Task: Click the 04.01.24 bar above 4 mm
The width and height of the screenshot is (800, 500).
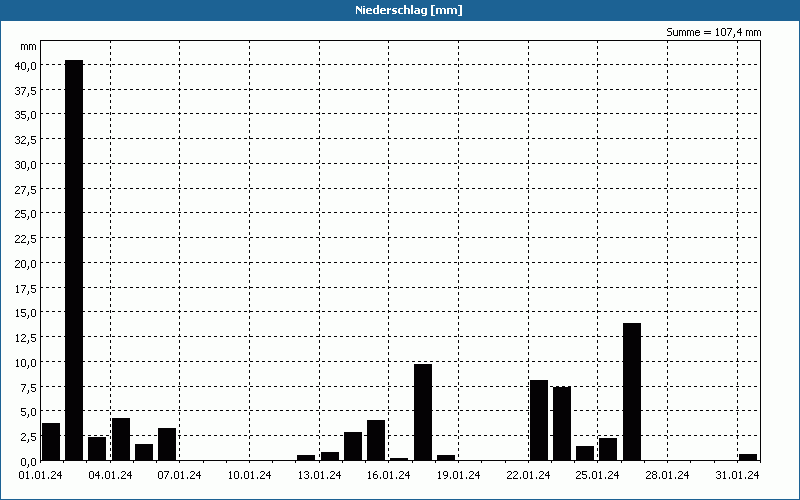Action: [121, 439]
